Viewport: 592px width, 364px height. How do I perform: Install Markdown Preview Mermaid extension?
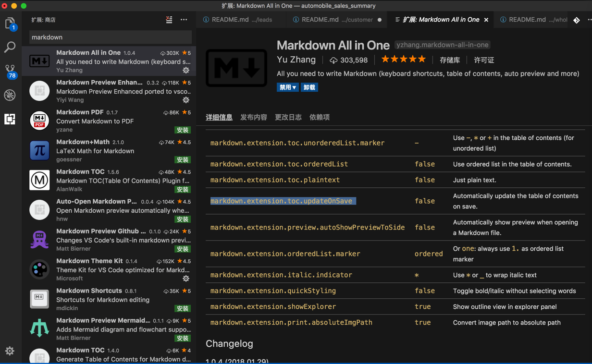click(x=182, y=339)
